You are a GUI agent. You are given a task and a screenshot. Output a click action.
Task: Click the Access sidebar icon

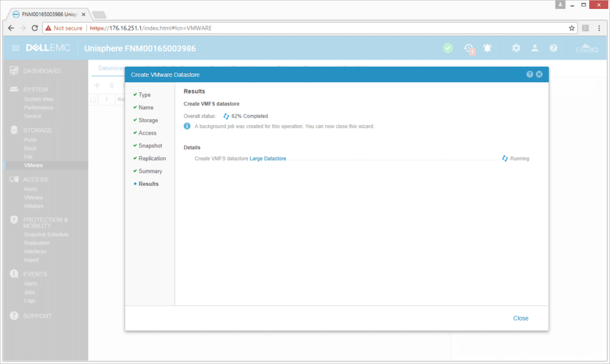(x=14, y=179)
